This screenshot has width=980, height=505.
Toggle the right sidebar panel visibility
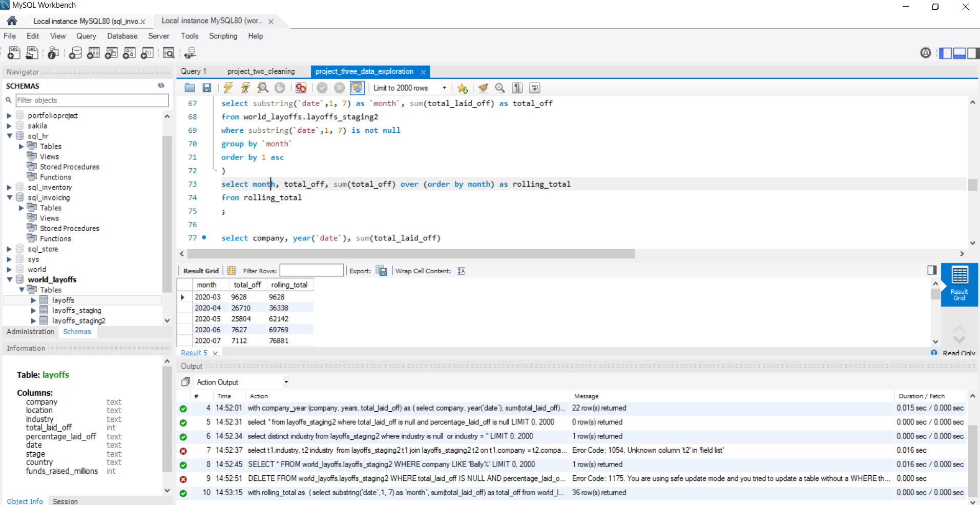pos(973,53)
